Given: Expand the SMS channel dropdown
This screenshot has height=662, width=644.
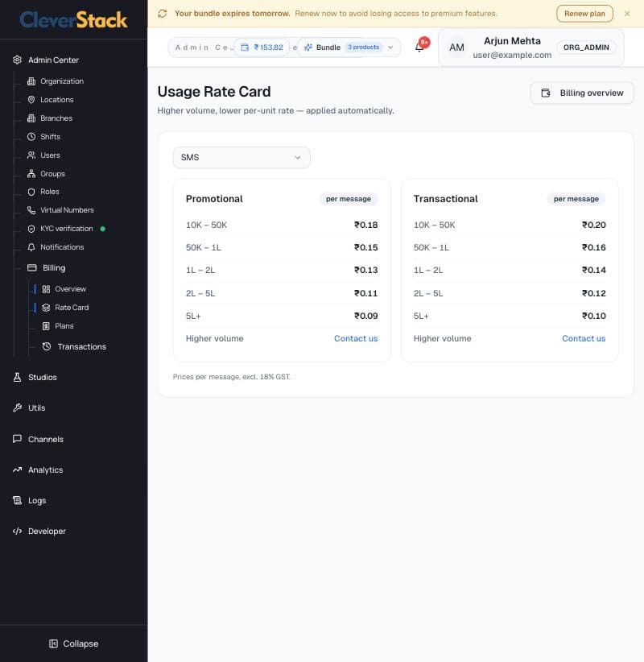Looking at the screenshot, I should pyautogui.click(x=242, y=158).
